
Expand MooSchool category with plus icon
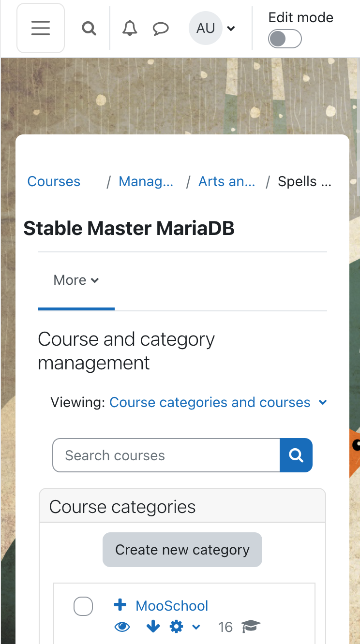coord(120,605)
